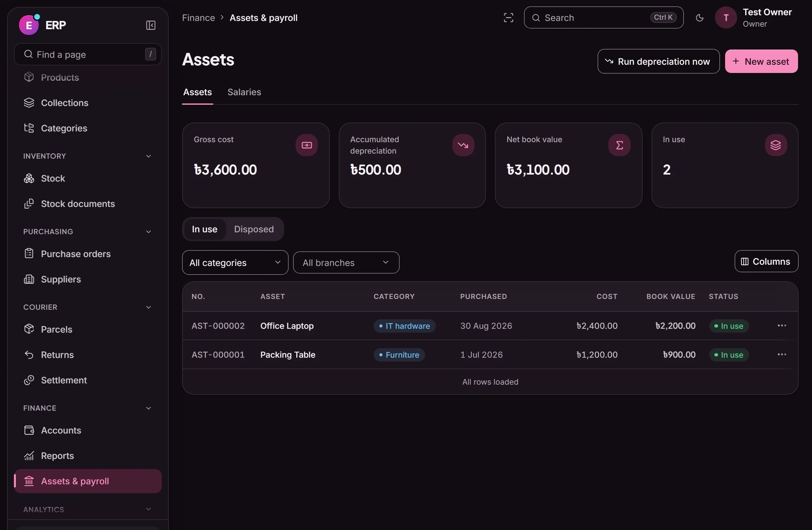The height and width of the screenshot is (530, 812).
Task: Open Parcels in Courier section
Action: click(x=88, y=329)
